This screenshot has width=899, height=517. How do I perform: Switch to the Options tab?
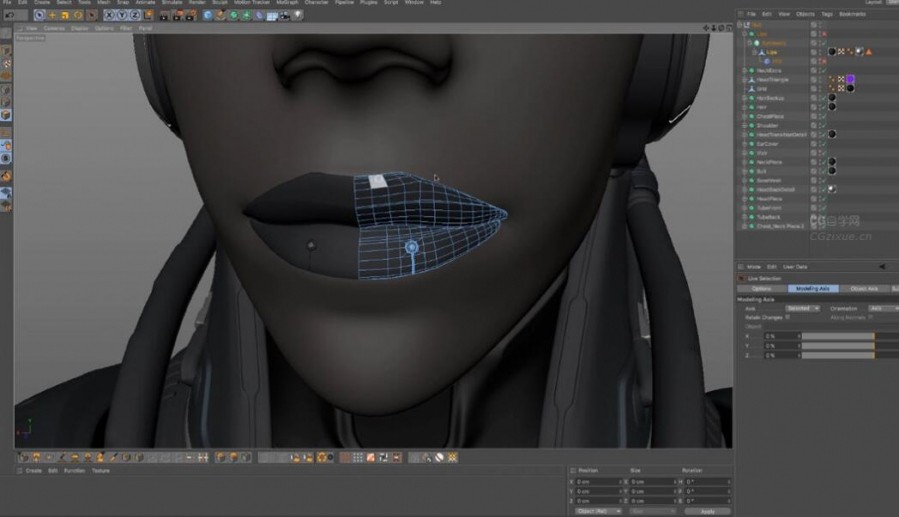point(762,288)
